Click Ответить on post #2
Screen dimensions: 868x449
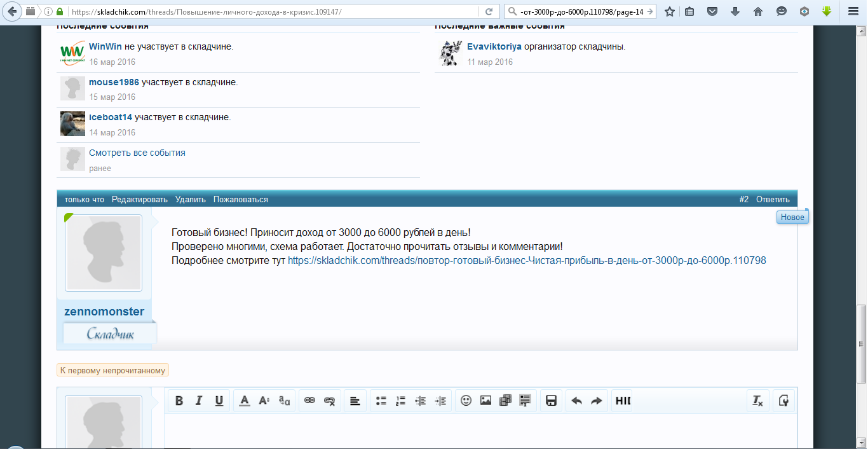[x=773, y=199]
